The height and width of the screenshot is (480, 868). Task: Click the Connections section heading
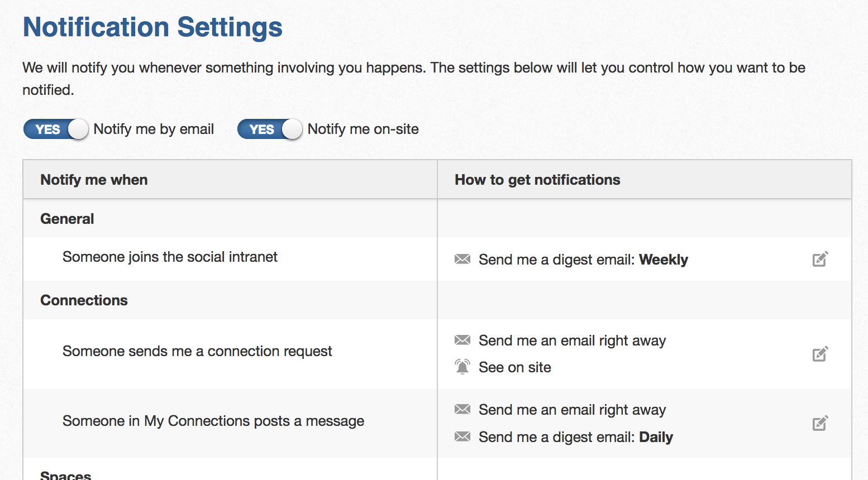pyautogui.click(x=84, y=300)
